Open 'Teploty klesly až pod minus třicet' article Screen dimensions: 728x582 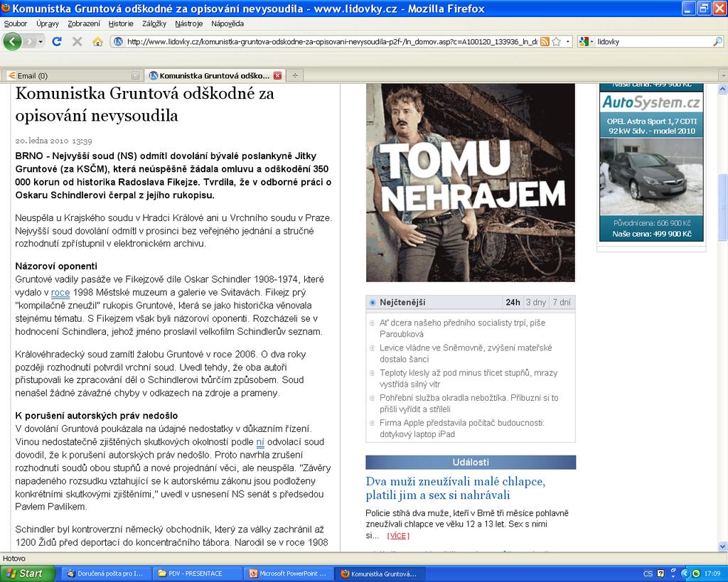(469, 379)
